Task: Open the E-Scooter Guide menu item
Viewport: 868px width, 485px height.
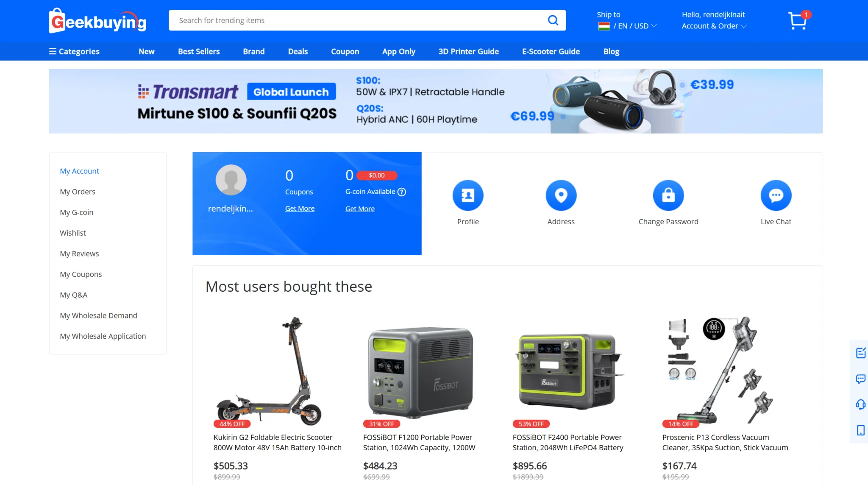Action: (x=551, y=51)
